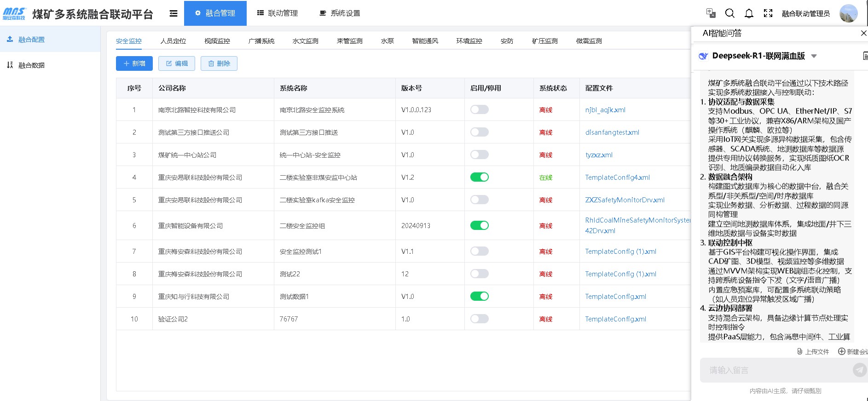Start new conversation with the plus icon

click(x=841, y=351)
